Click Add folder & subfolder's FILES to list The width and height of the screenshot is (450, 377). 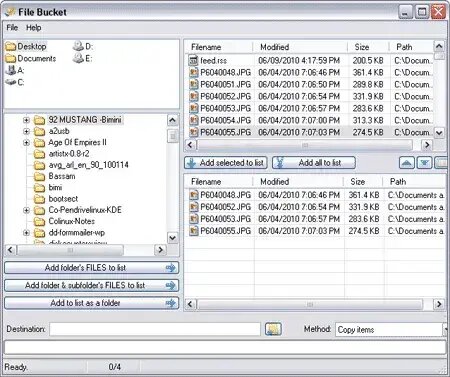pyautogui.click(x=91, y=285)
